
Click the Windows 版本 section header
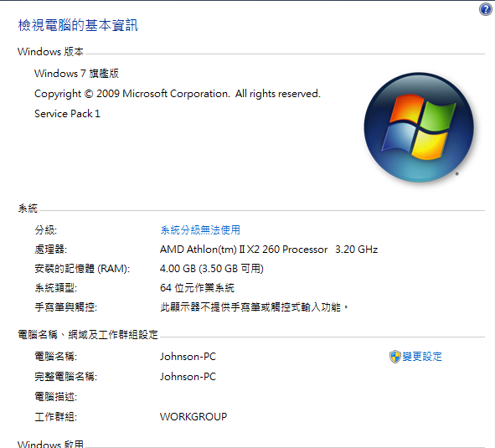pos(50,51)
